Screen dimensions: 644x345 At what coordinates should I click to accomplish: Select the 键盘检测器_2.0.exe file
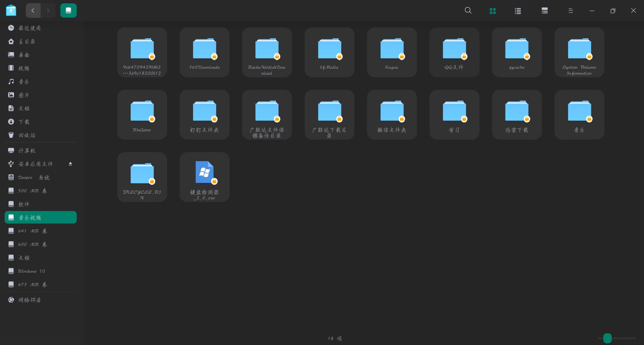click(x=205, y=177)
